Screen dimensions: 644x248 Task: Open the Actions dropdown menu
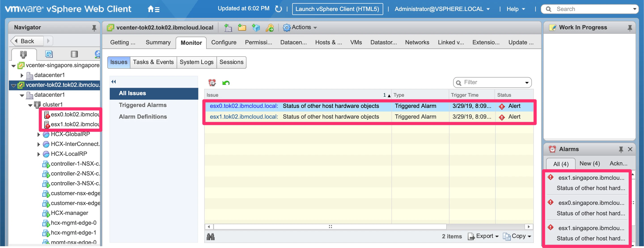tap(300, 27)
